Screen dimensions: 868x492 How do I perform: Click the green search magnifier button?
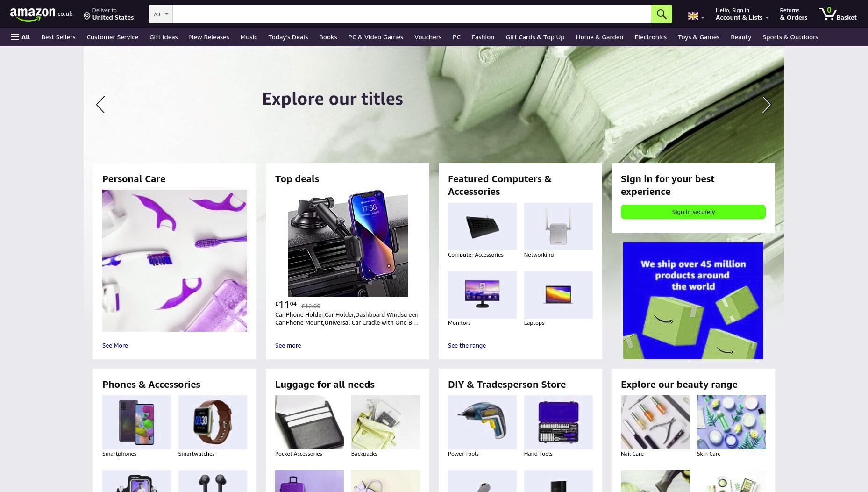click(662, 14)
